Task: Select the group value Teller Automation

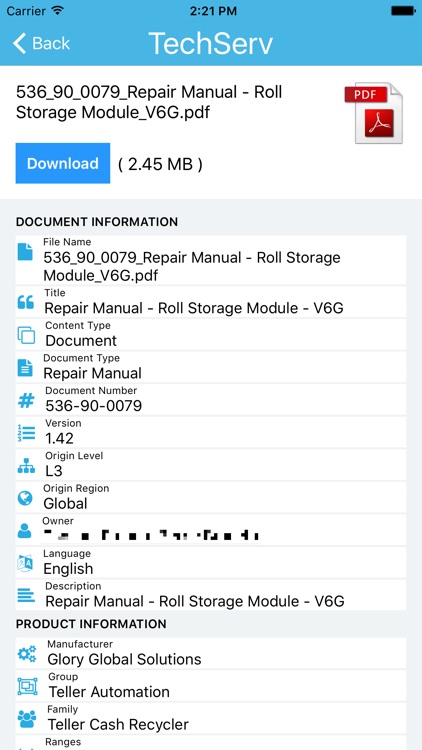Action: [x=109, y=692]
